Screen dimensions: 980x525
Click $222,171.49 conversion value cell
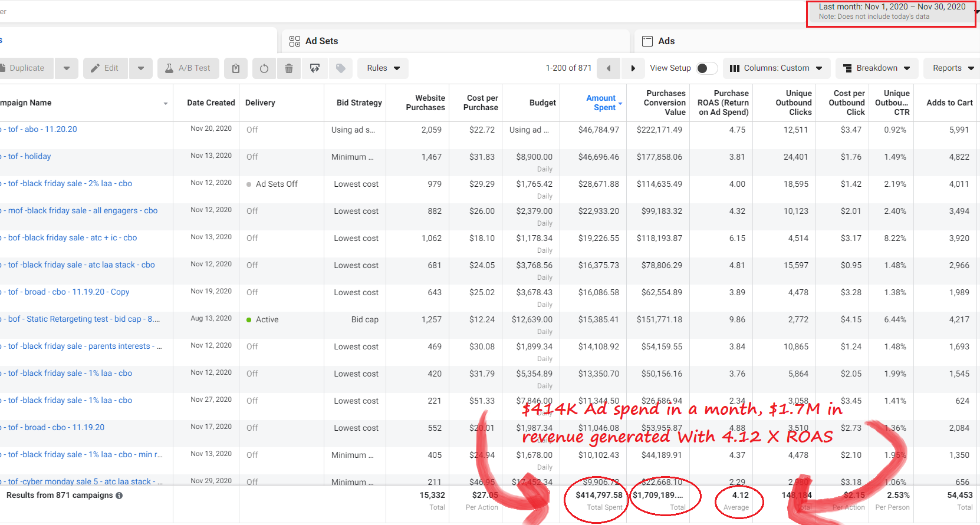click(659, 130)
